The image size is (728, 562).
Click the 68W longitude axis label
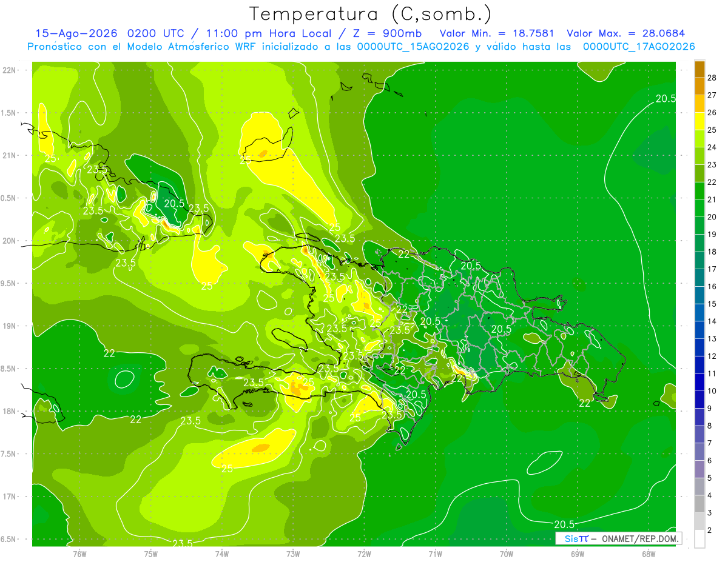point(649,554)
